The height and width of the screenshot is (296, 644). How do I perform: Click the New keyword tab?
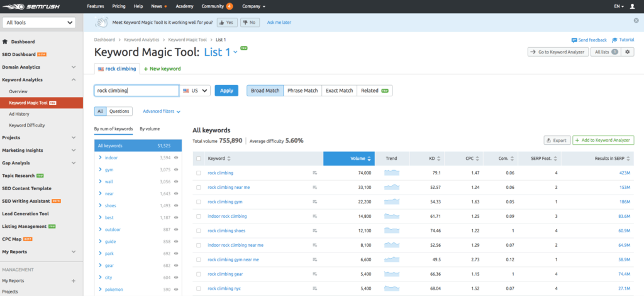tap(162, 69)
